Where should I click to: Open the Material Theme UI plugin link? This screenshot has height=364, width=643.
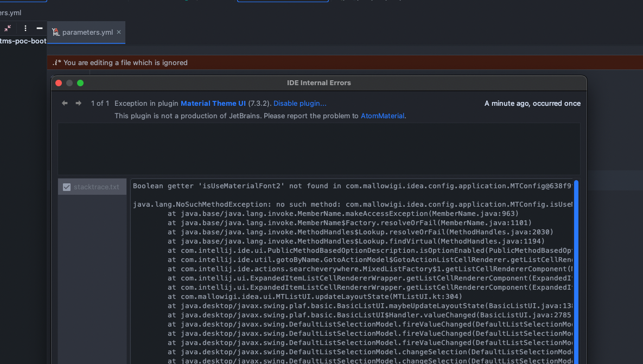(214, 103)
